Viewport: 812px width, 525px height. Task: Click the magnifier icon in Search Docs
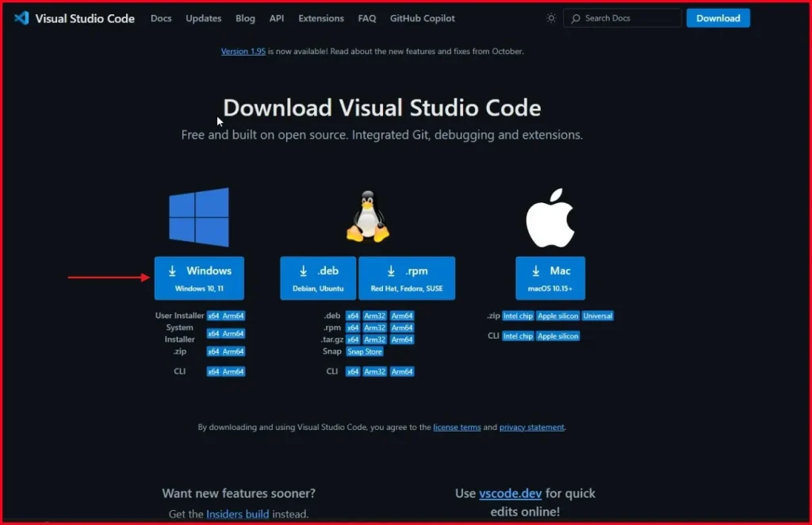576,18
